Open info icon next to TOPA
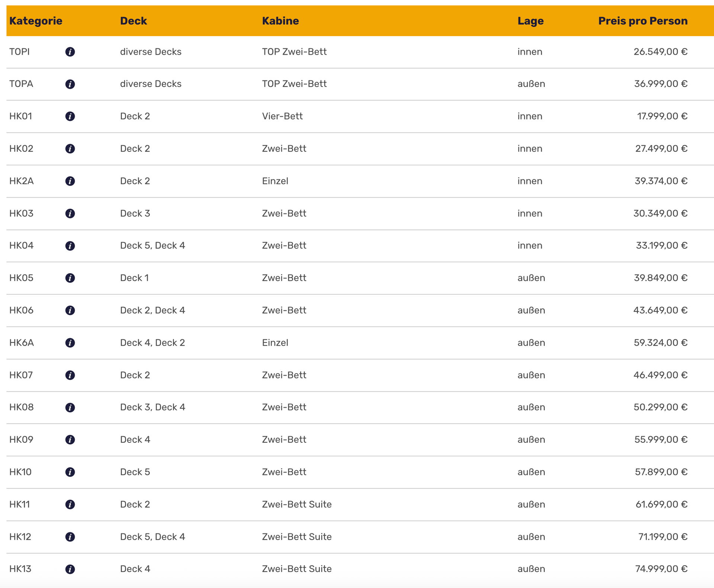Screen dimensions: 714x588 (70, 84)
